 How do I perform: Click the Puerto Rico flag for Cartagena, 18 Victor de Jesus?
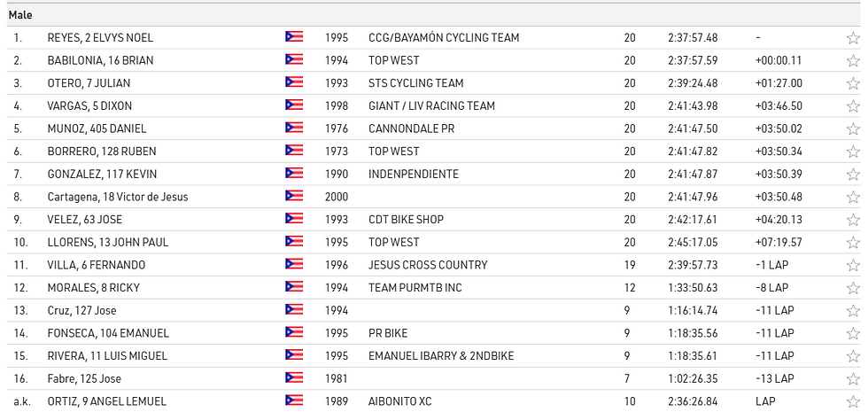click(x=294, y=197)
